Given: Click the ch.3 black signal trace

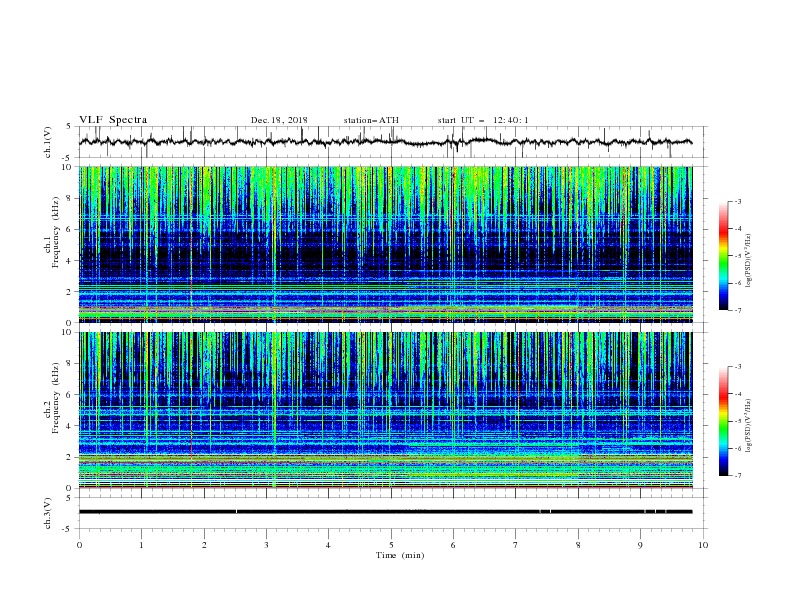Looking at the screenshot, I should click(385, 512).
